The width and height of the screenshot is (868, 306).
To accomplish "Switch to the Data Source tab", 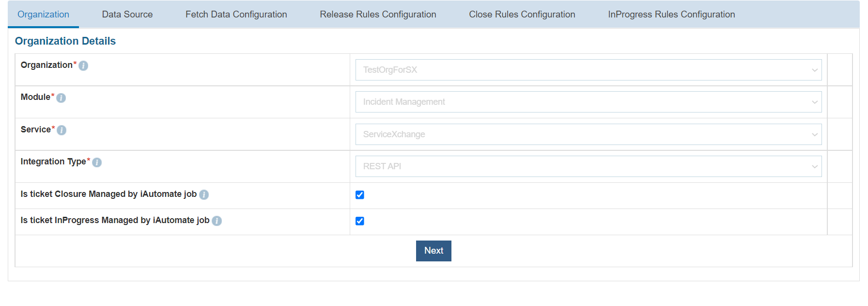I will pyautogui.click(x=127, y=15).
